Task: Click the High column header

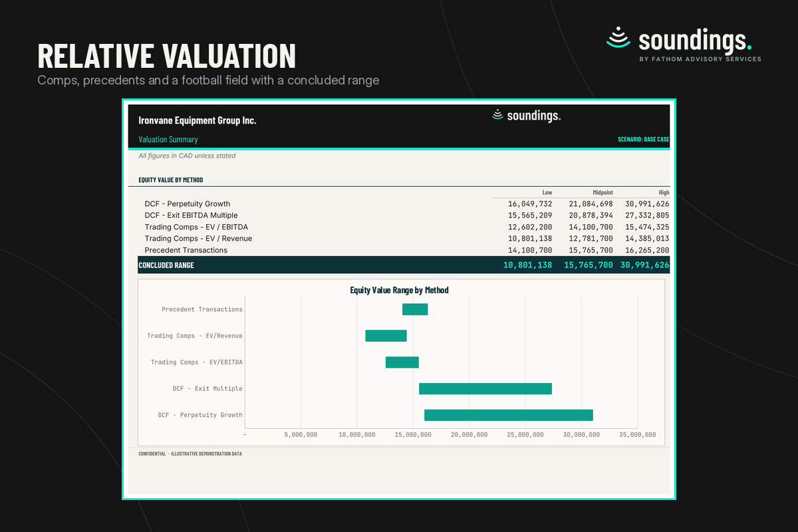Action: tap(664, 192)
